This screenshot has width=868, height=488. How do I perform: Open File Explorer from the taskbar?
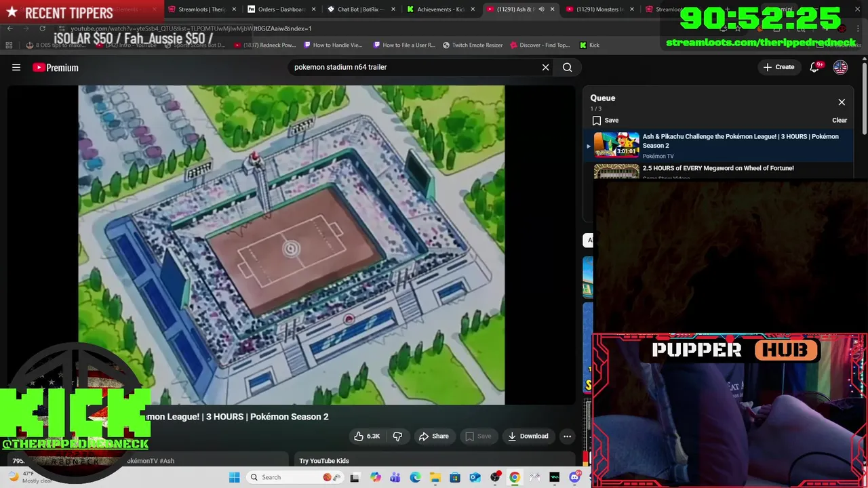tap(435, 477)
